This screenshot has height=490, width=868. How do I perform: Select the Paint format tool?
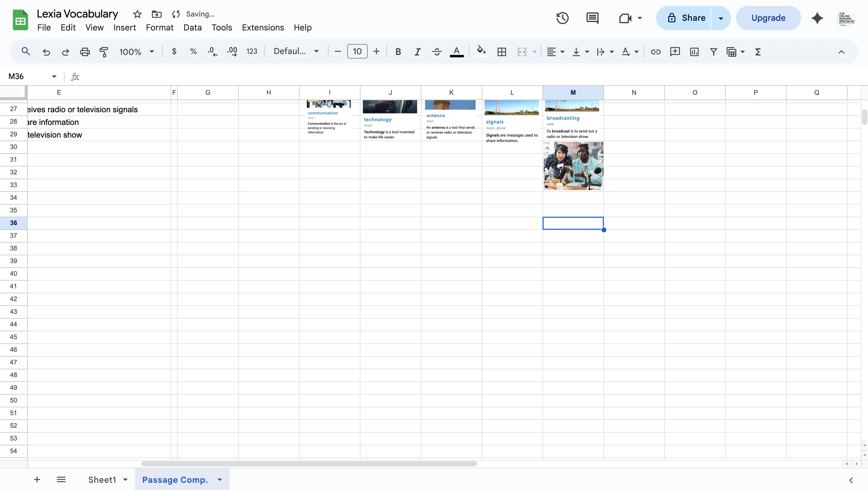(x=103, y=51)
